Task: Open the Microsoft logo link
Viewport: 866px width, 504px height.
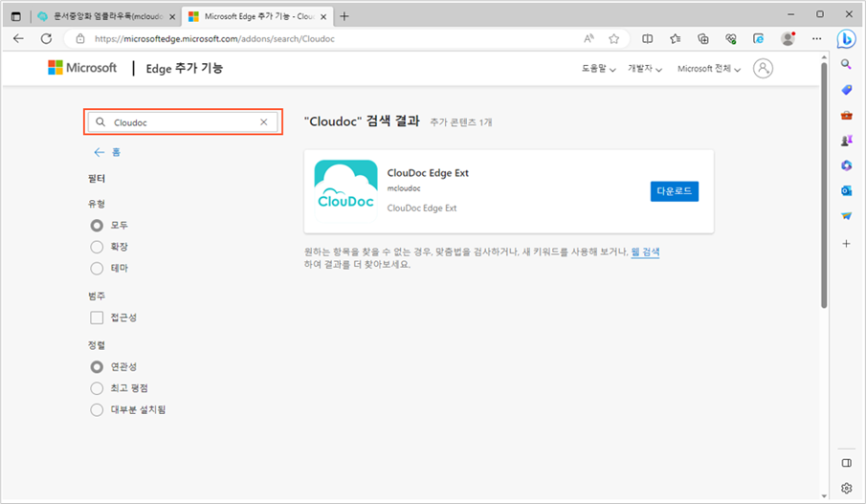Action: tap(82, 68)
